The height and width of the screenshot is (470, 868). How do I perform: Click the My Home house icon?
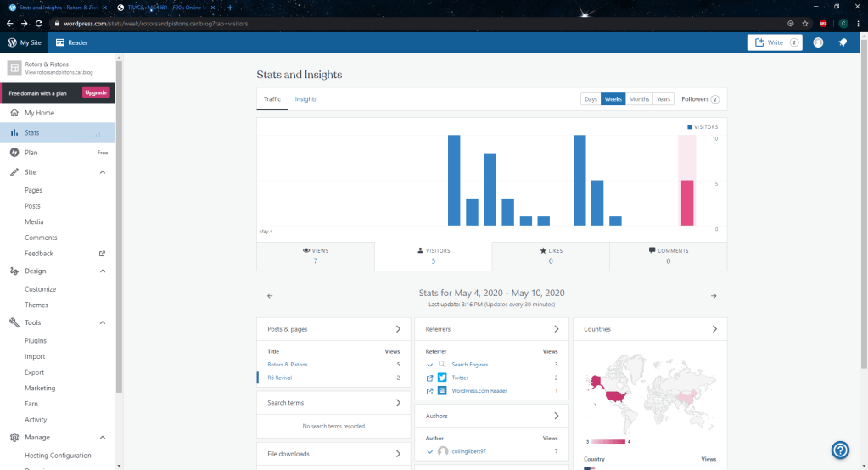tap(14, 113)
